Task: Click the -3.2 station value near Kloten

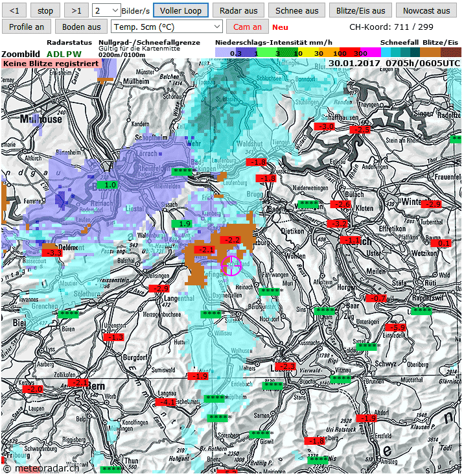Action: click(x=337, y=224)
